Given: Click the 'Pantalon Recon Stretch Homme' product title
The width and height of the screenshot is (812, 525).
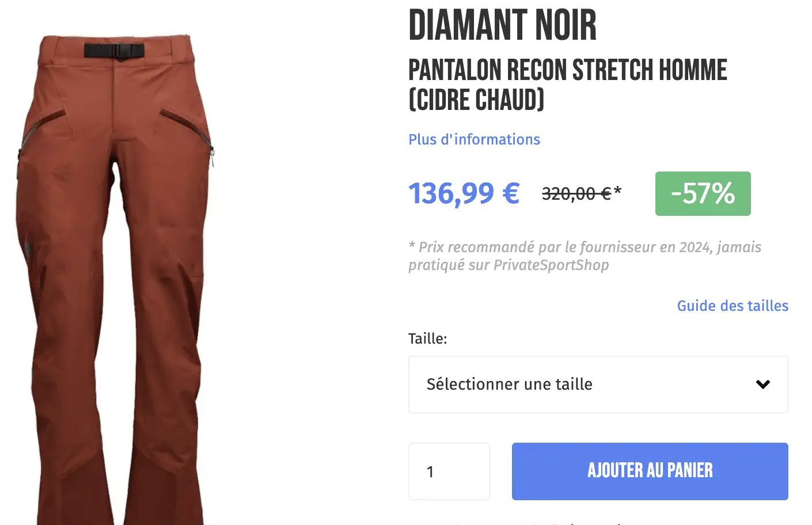Looking at the screenshot, I should 567,70.
